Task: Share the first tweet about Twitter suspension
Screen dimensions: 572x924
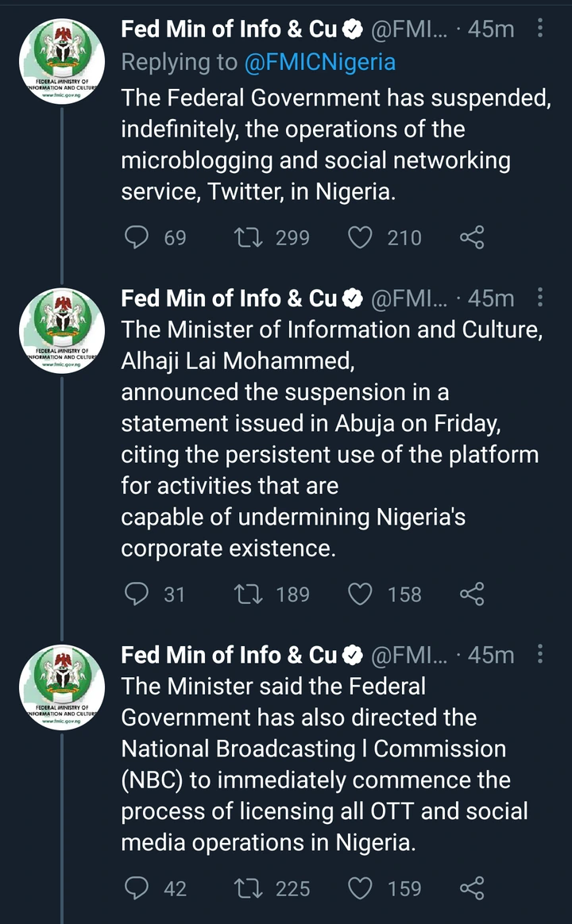Action: 472,237
